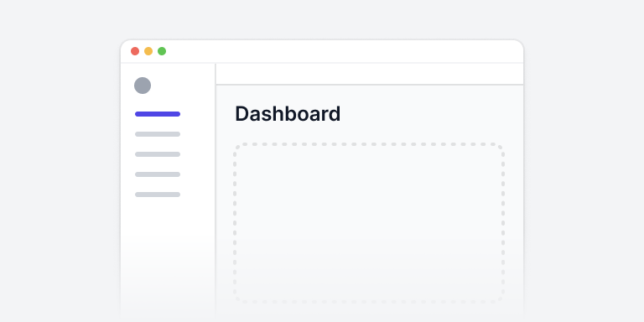The image size is (644, 322).
Task: Click the Dashboard page heading
Action: pos(288,114)
